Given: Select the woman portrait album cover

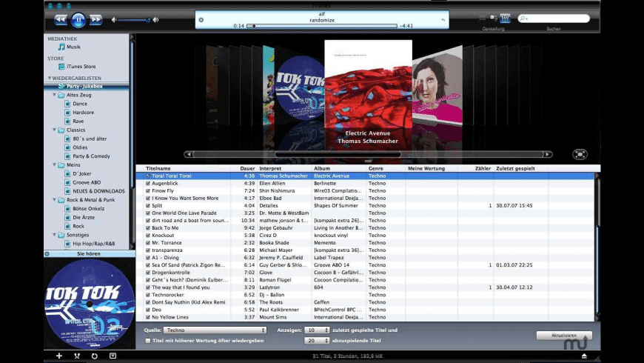Looking at the screenshot, I should click(437, 86).
